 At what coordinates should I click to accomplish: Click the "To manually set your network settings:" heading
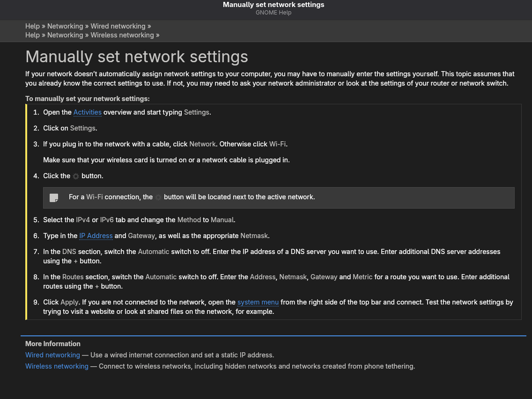[x=88, y=99]
